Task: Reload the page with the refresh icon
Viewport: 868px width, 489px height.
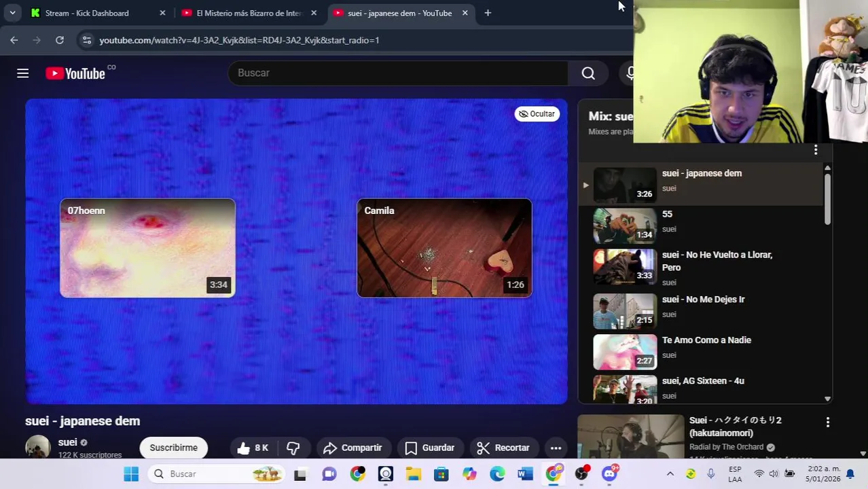Action: (x=60, y=40)
